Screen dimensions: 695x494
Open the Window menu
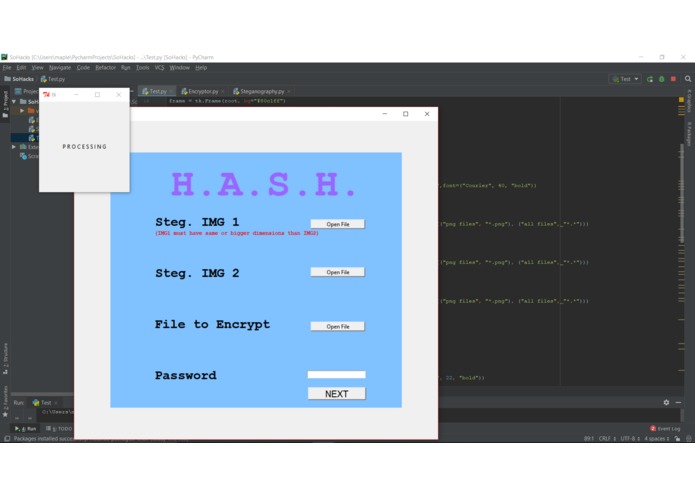click(180, 68)
